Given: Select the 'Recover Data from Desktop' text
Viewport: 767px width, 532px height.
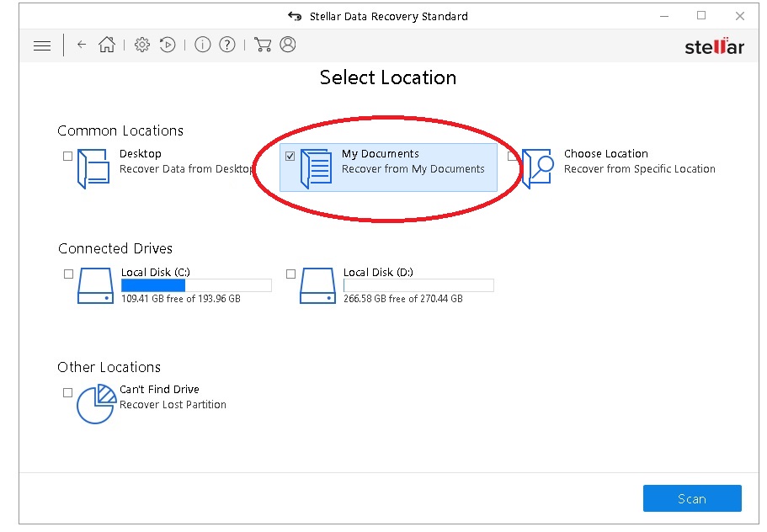Looking at the screenshot, I should [x=186, y=169].
